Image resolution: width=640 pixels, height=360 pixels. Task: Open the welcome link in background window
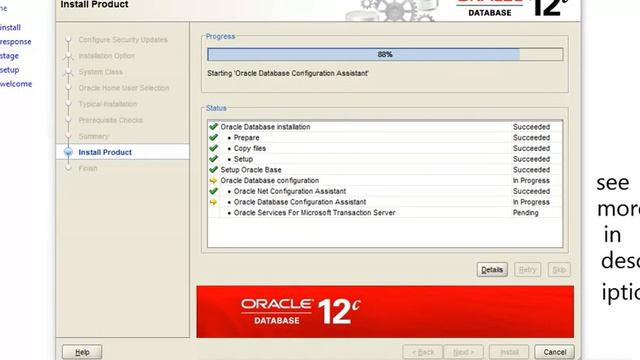[16, 84]
